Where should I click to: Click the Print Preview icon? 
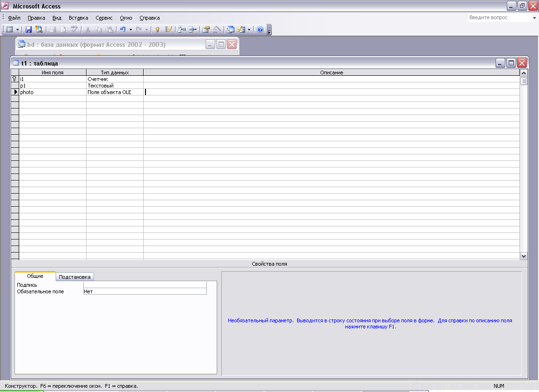click(x=63, y=29)
